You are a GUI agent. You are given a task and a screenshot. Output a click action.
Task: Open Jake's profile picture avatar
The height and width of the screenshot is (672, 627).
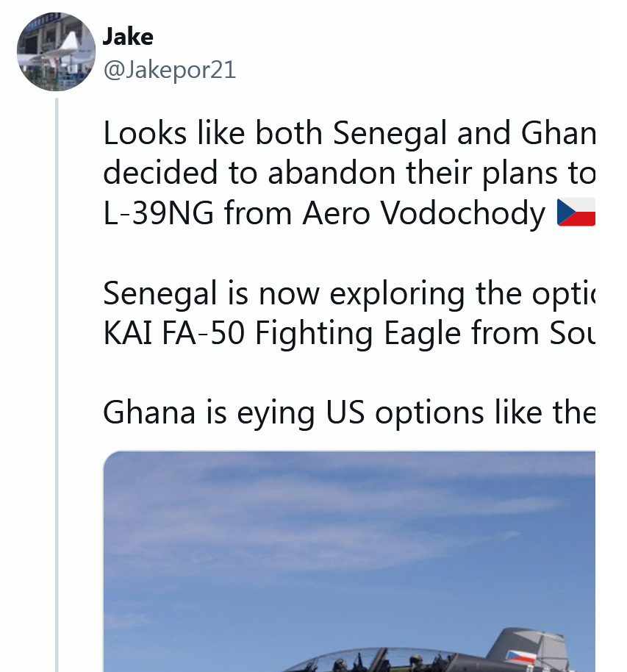pos(56,51)
